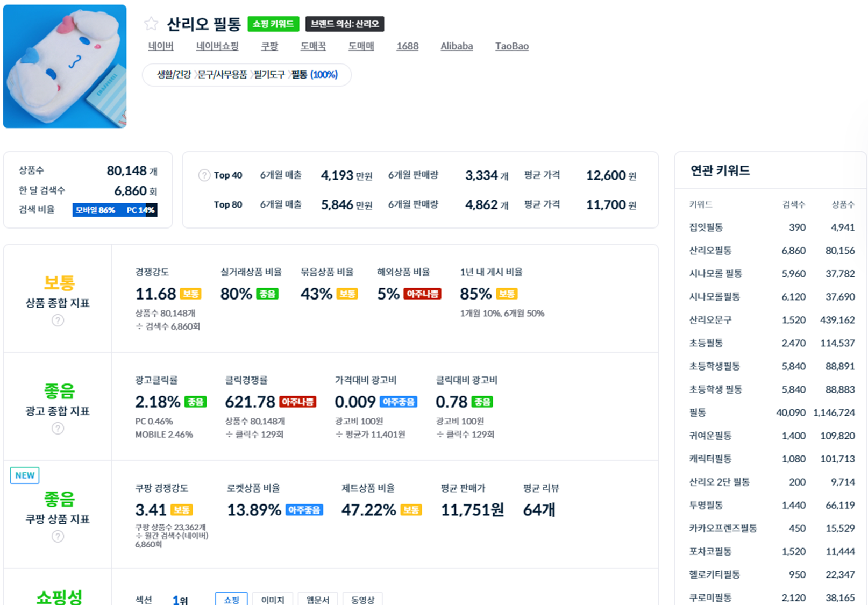The width and height of the screenshot is (868, 605).
Task: Open the 도매꾹 link
Action: point(313,46)
